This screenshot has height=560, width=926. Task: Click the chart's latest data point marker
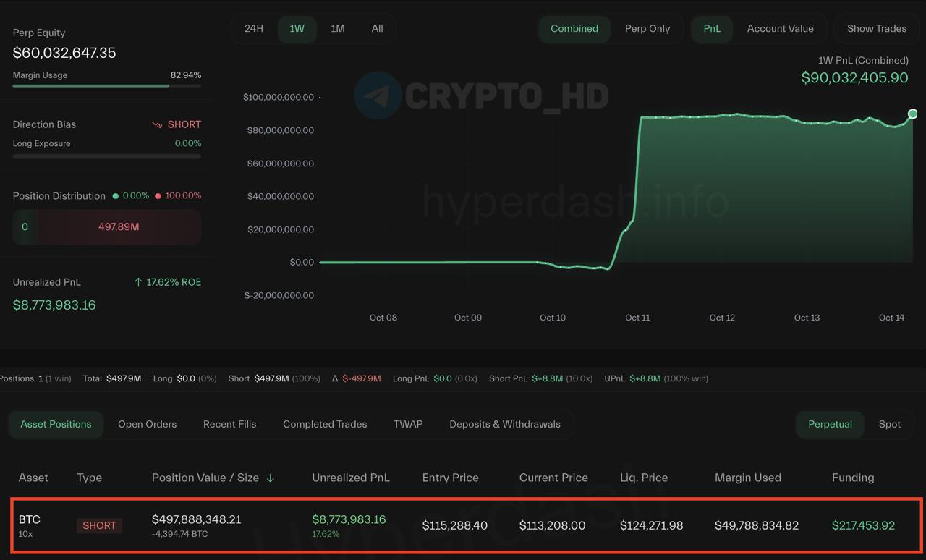[912, 114]
